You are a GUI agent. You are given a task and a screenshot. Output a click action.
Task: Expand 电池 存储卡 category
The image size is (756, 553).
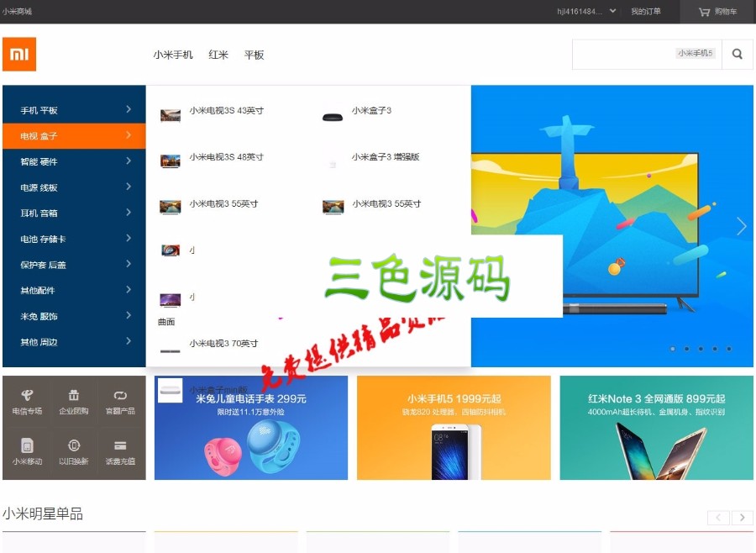click(x=74, y=239)
